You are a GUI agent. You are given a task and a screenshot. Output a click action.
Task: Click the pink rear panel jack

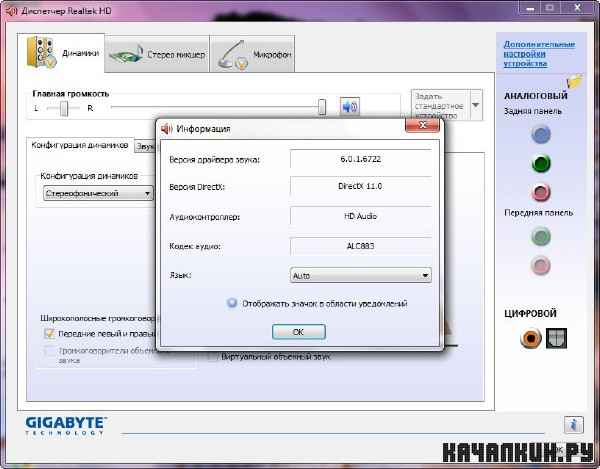[x=541, y=192]
